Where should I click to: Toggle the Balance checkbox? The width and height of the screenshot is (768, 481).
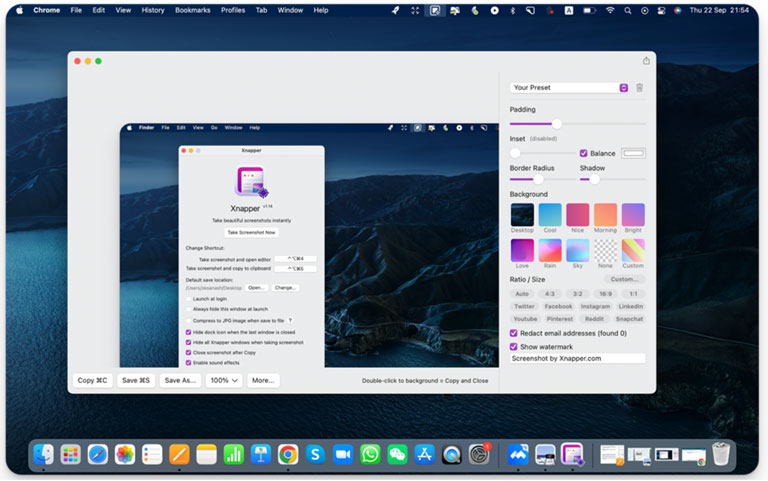(x=583, y=153)
